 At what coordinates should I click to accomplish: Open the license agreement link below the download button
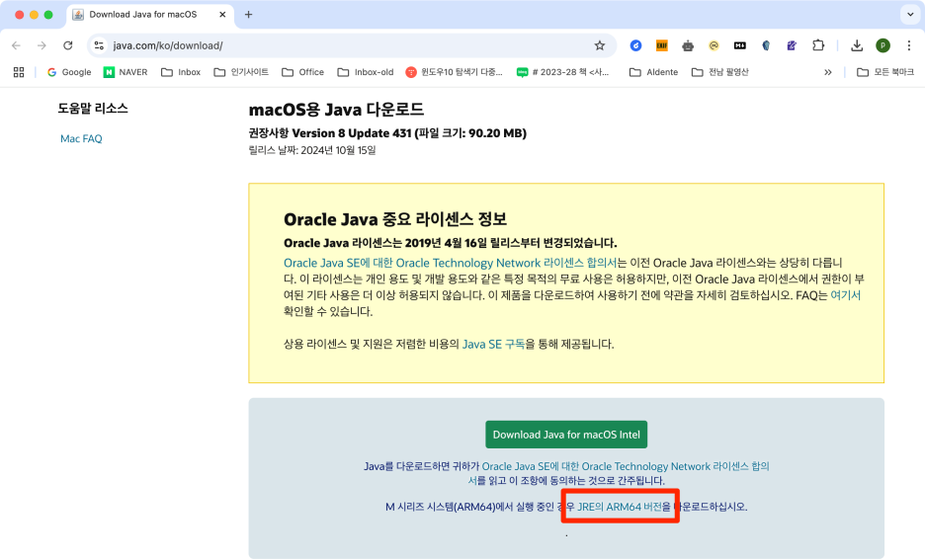[x=626, y=466]
